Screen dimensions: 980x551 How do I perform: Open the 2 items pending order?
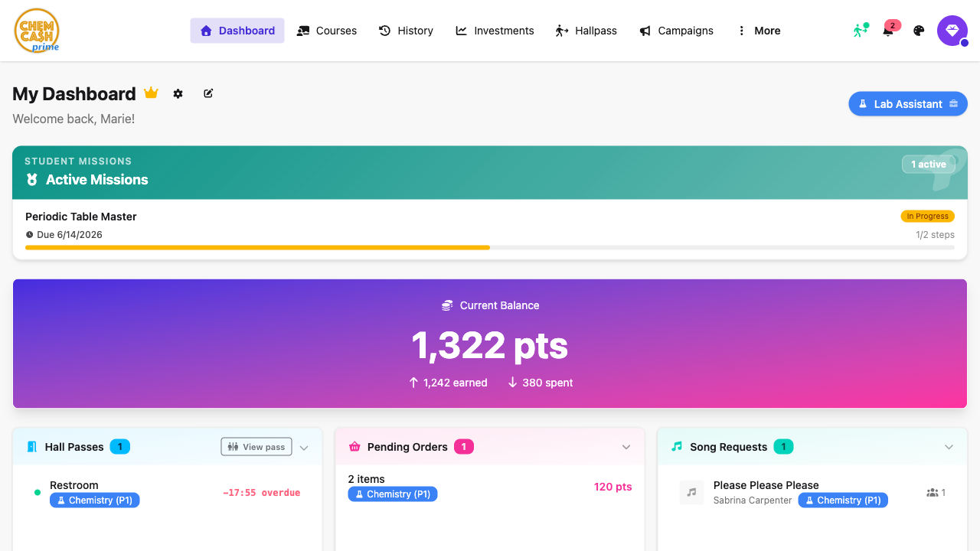coord(490,487)
